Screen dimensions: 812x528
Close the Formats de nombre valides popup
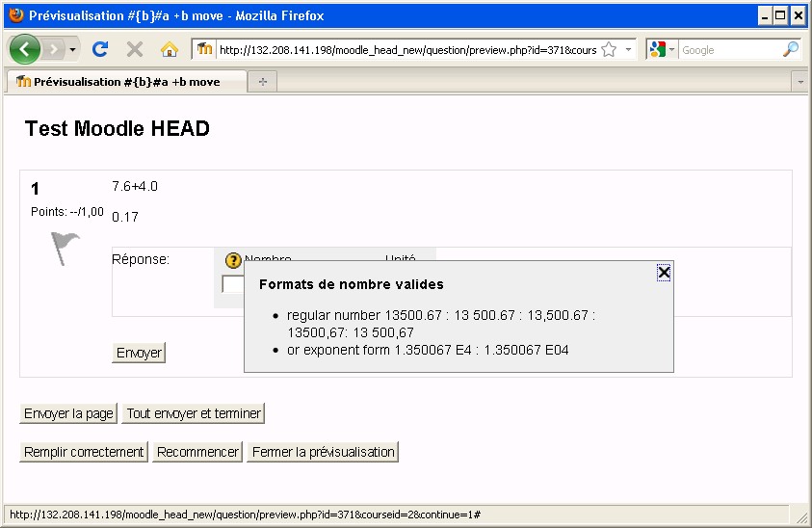(x=664, y=273)
